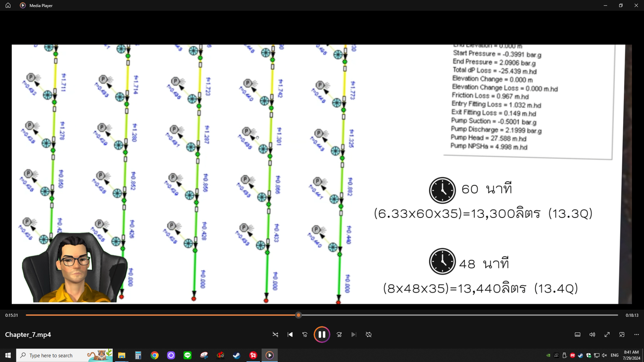The image size is (644, 362).
Task: Open Windows Start menu
Action: point(8,355)
